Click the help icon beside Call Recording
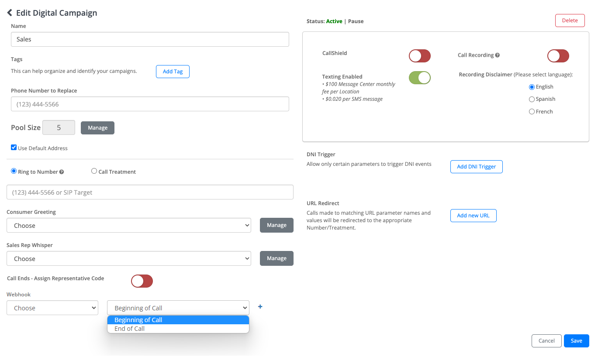The width and height of the screenshot is (605, 364). 498,55
